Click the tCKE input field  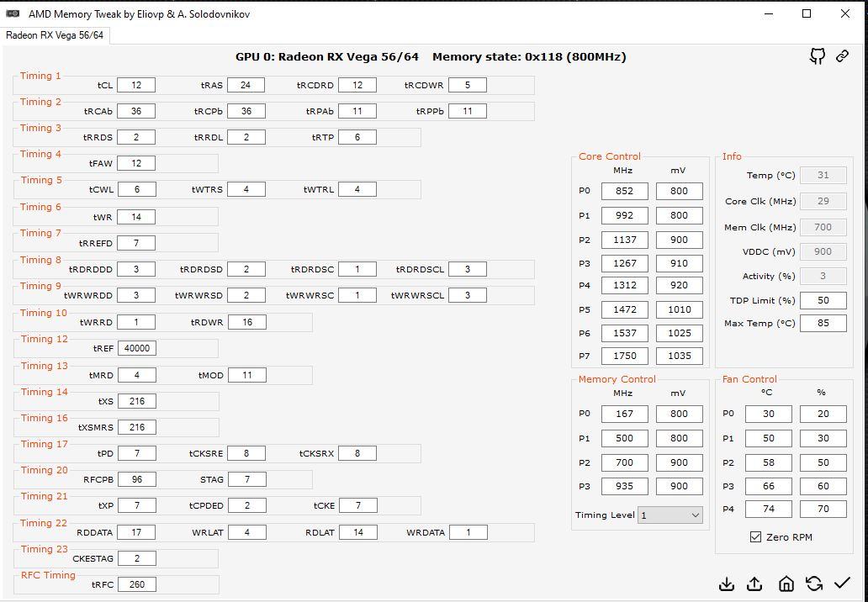pos(358,505)
